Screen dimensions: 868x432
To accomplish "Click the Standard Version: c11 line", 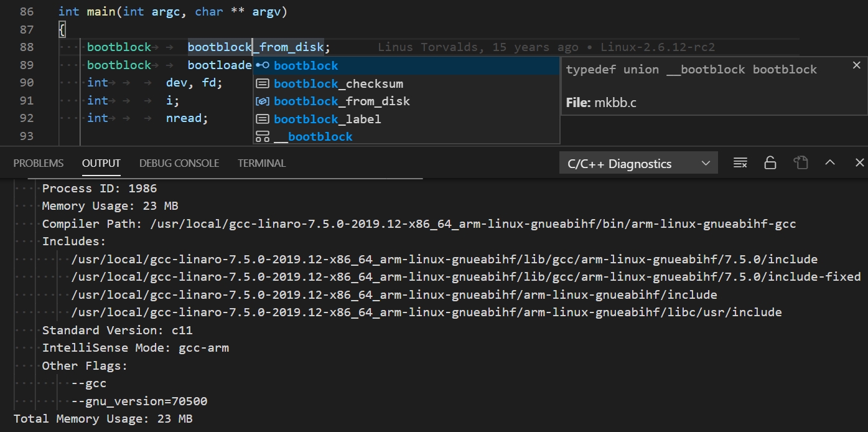I will 118,331.
